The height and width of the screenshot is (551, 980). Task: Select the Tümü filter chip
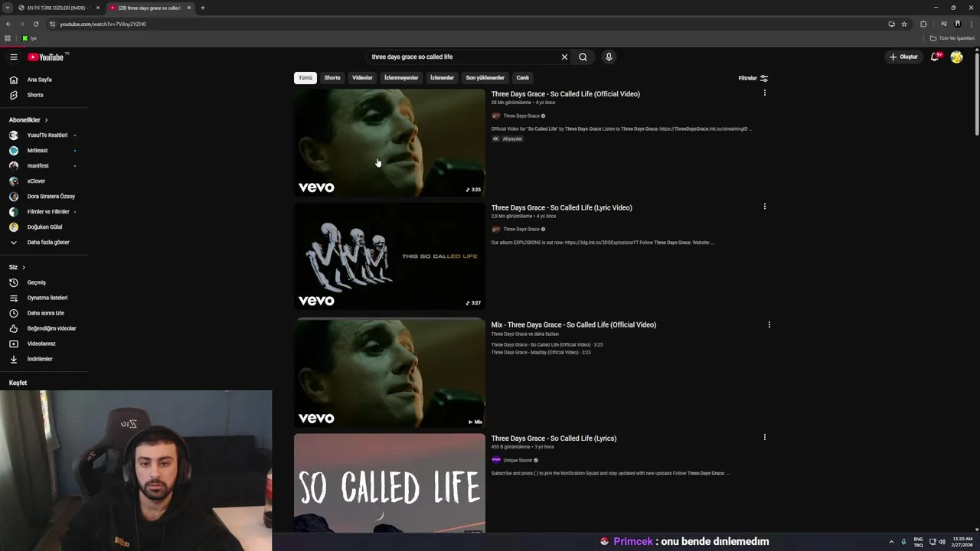pos(305,77)
